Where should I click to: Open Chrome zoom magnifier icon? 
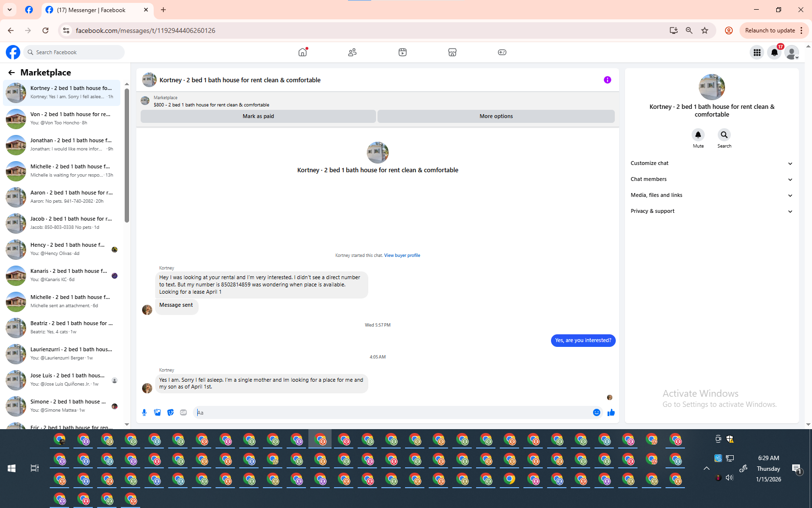(x=689, y=30)
